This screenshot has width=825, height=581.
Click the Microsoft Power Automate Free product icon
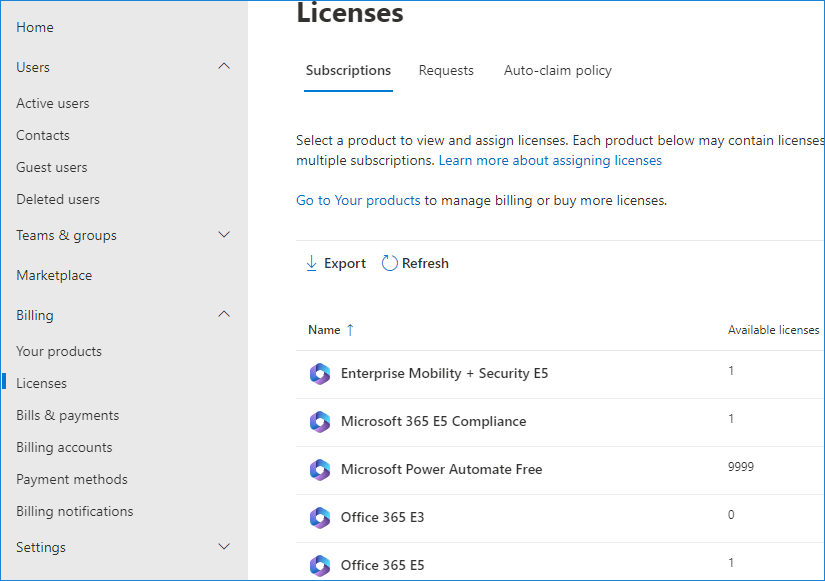tap(319, 470)
